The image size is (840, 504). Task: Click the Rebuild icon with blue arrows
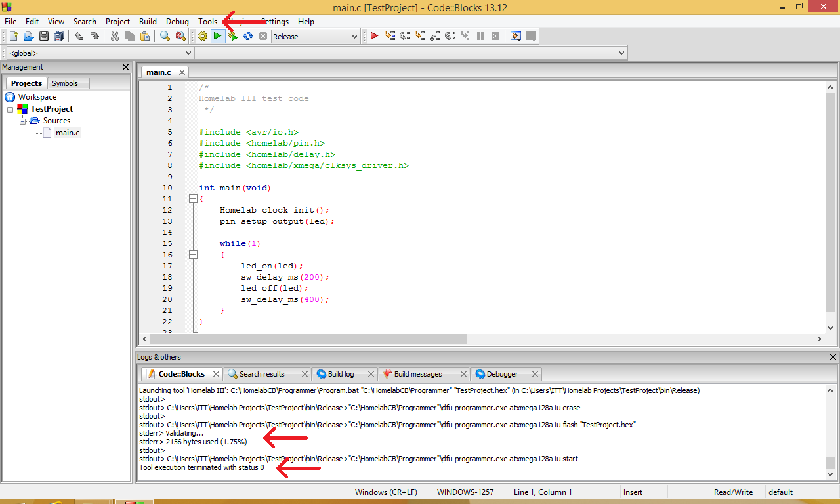[x=248, y=37]
